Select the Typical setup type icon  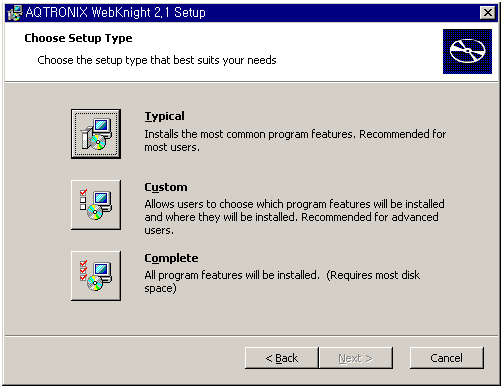(96, 134)
